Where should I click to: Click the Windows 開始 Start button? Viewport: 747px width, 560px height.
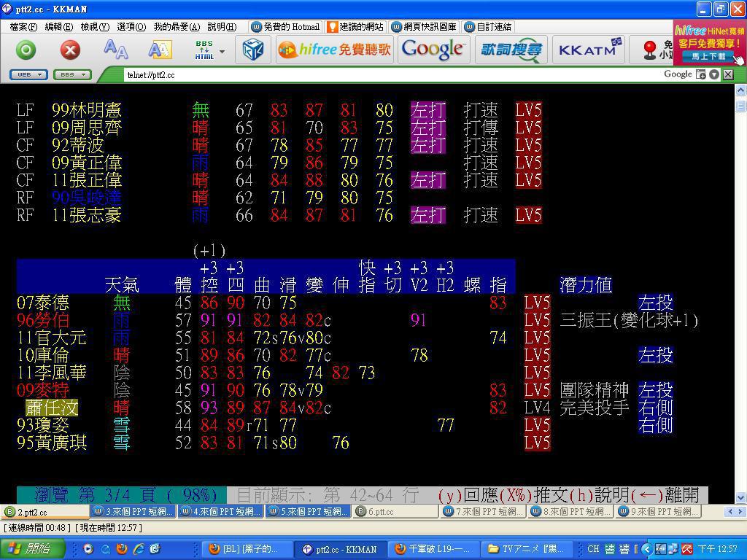[32, 548]
